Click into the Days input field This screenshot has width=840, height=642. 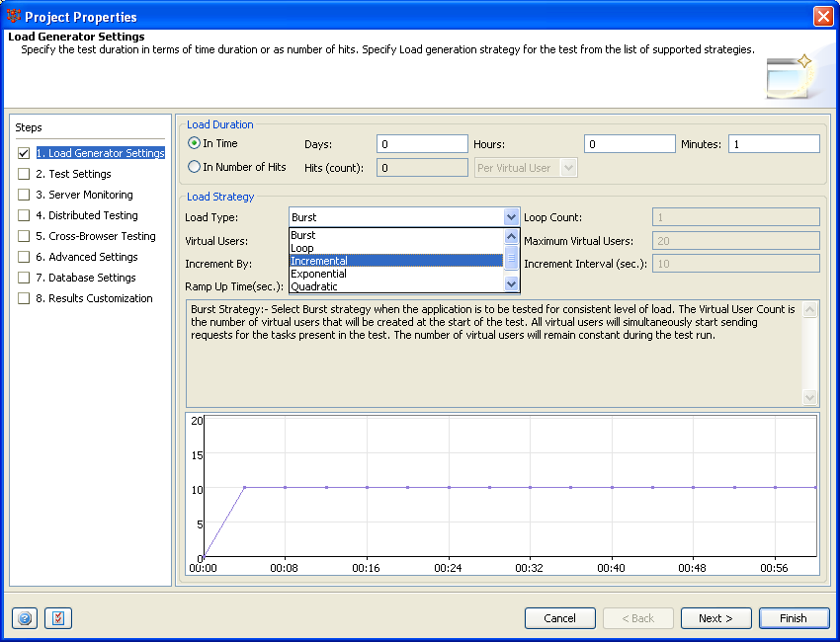[x=422, y=144]
